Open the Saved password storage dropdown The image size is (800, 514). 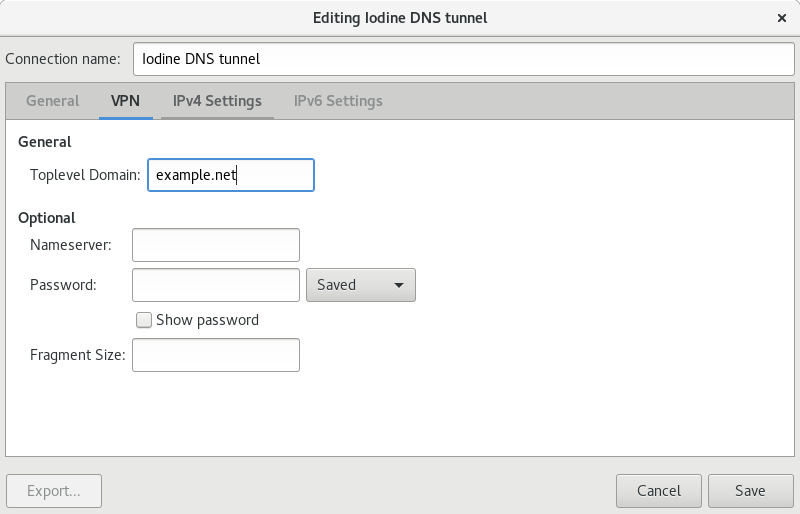[359, 285]
